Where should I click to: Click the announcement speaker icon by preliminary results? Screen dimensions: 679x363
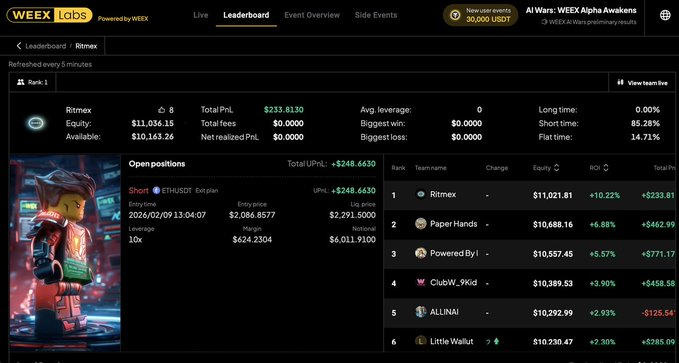click(x=544, y=22)
